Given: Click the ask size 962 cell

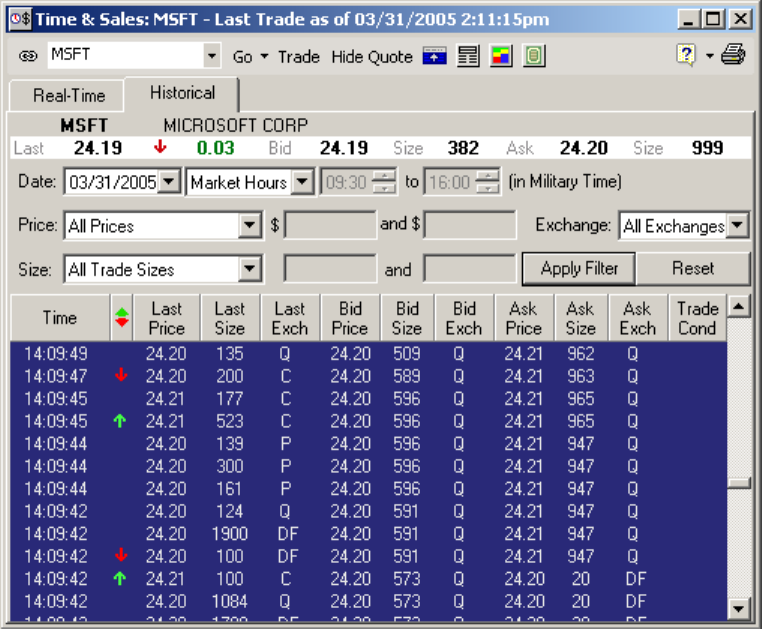Looking at the screenshot, I should coord(581,353).
